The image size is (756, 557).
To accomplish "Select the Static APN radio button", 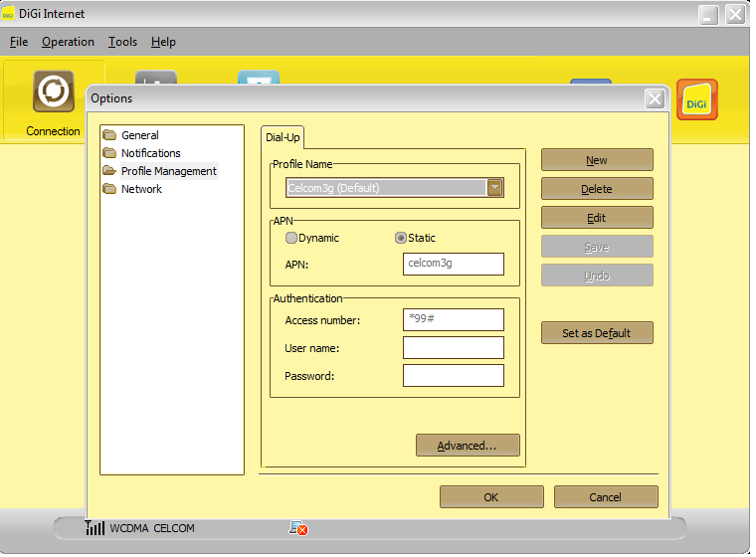I will [x=401, y=238].
